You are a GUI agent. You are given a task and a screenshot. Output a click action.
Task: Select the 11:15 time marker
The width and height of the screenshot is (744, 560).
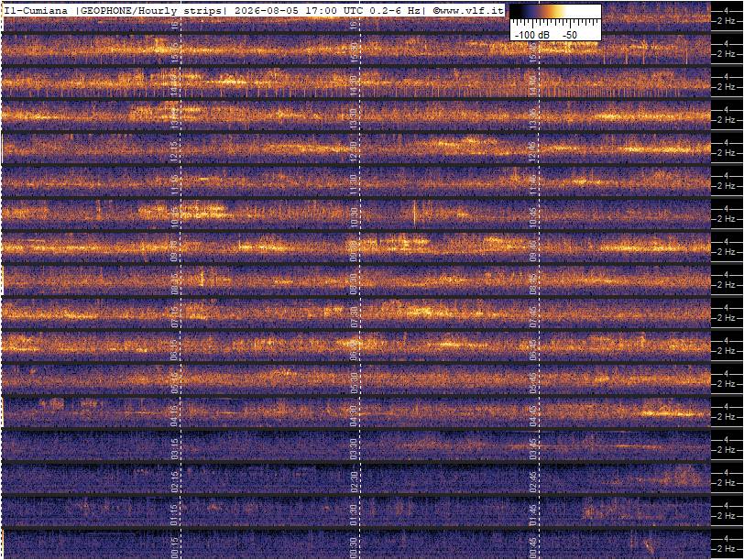[174, 185]
